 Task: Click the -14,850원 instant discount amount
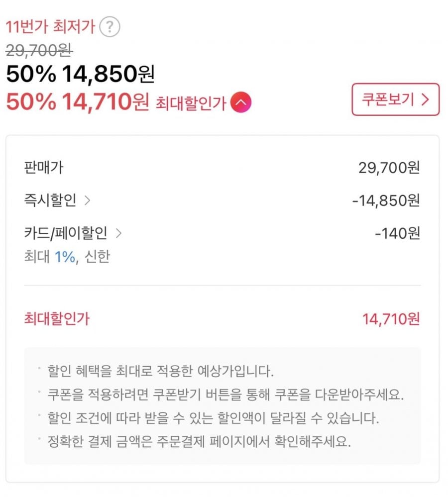click(385, 200)
